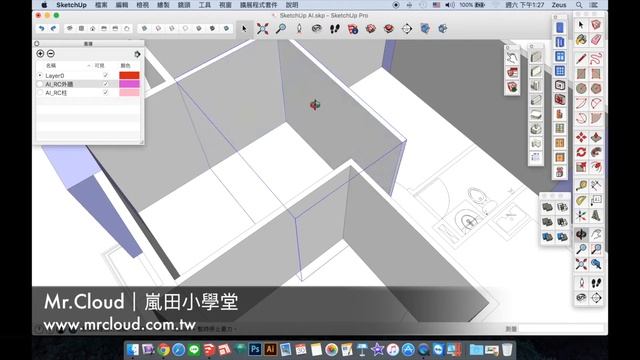Open the 鏡頭 menu
The image size is (640, 360).
pos(184,5)
